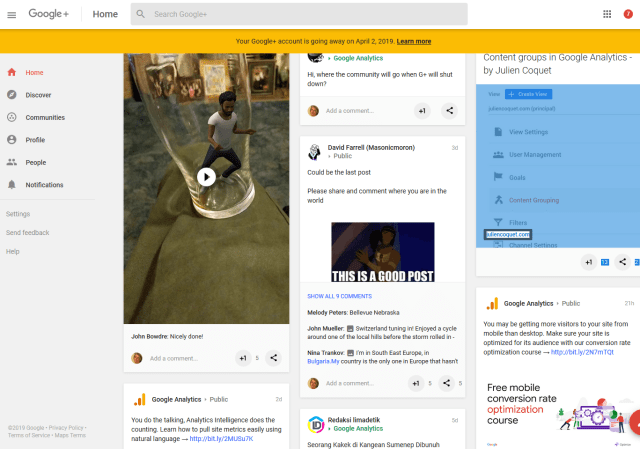Open the Content groups article image

pyautogui.click(x=558, y=166)
